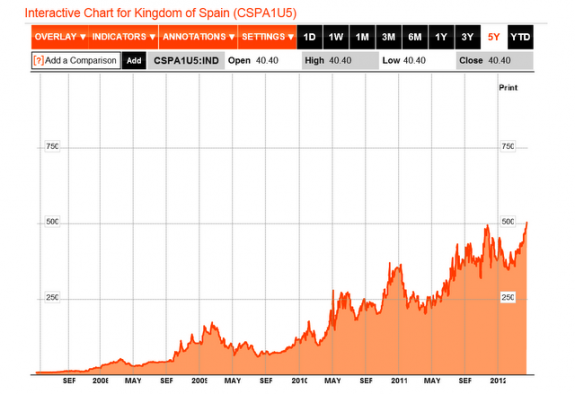
Task: Switch to YTD time range
Action: (520, 37)
